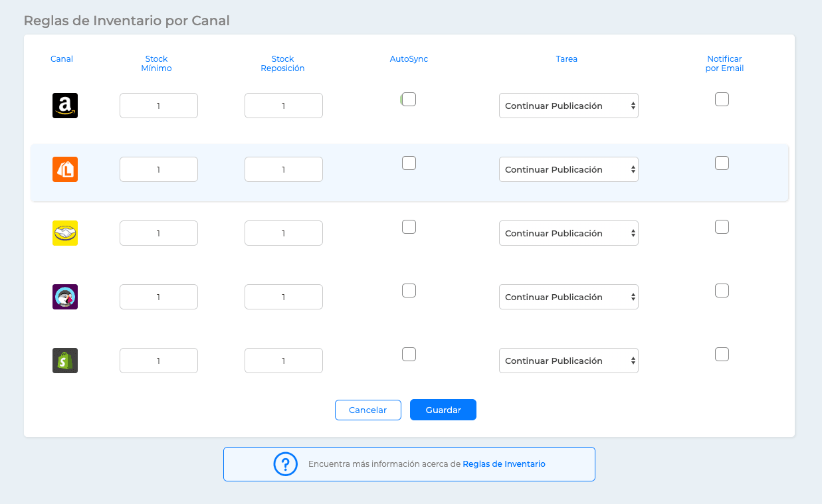822x504 pixels.
Task: Click the Linio orange channel logo
Action: point(65,169)
